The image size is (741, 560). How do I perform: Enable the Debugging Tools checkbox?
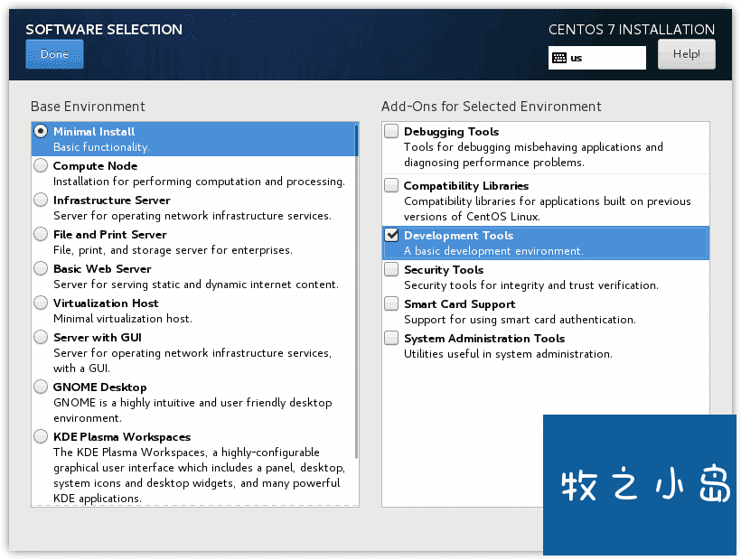pyautogui.click(x=391, y=131)
